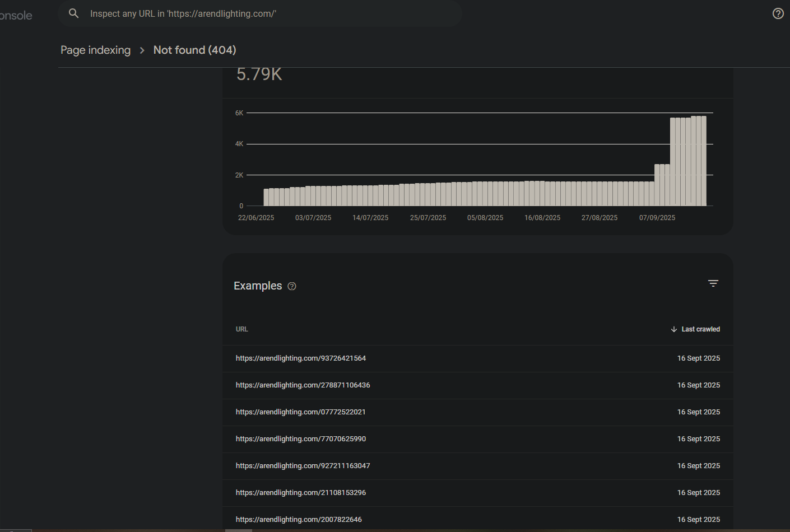Viewport: 790px width, 532px height.
Task: Select the Not found (404) breadcrumb
Action: click(x=194, y=50)
